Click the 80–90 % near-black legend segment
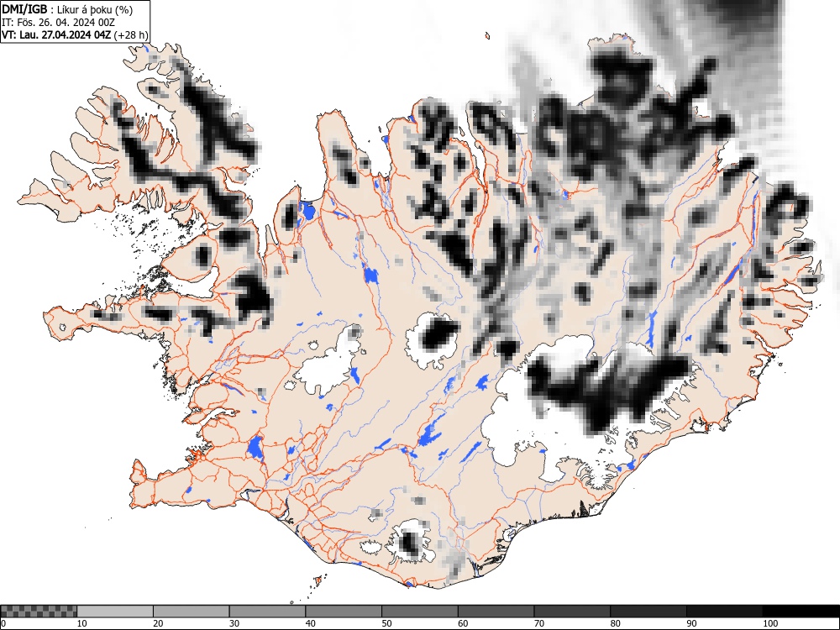840x630 pixels. click(x=648, y=612)
